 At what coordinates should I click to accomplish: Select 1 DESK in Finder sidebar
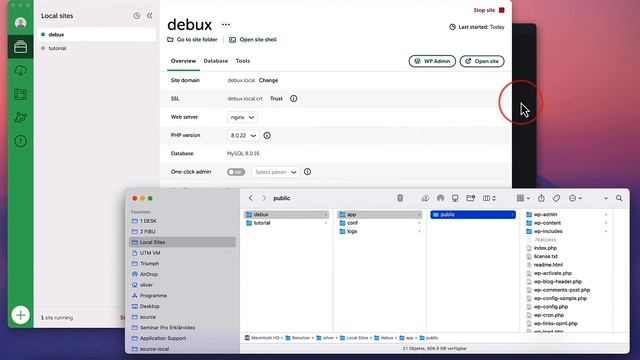pos(182,221)
